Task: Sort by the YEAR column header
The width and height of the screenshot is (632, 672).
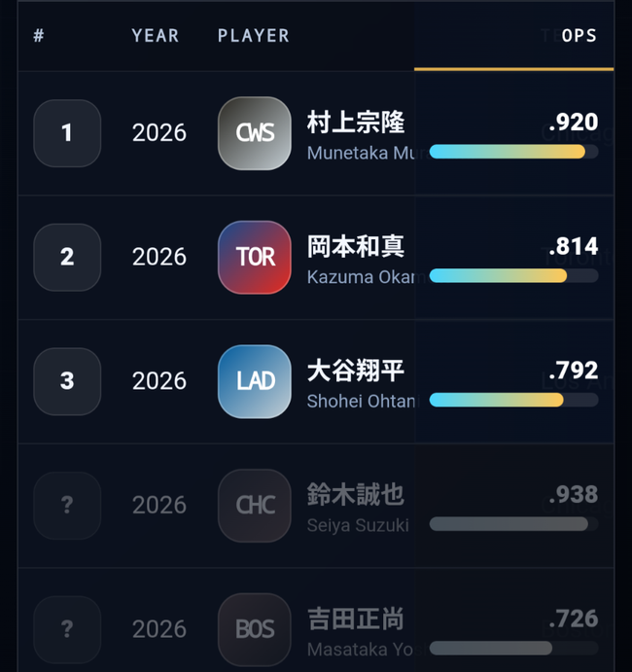Action: coord(156,36)
